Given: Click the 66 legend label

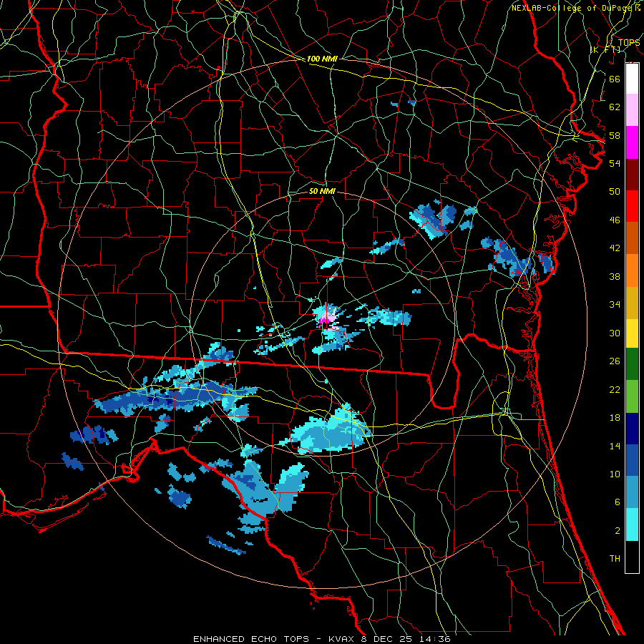Looking at the screenshot, I should [x=615, y=79].
